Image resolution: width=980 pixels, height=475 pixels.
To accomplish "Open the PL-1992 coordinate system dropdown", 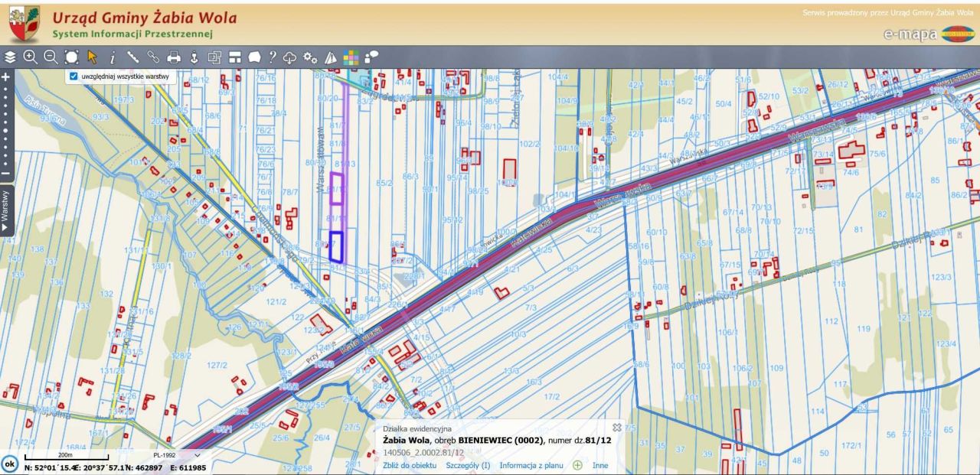I will point(176,455).
